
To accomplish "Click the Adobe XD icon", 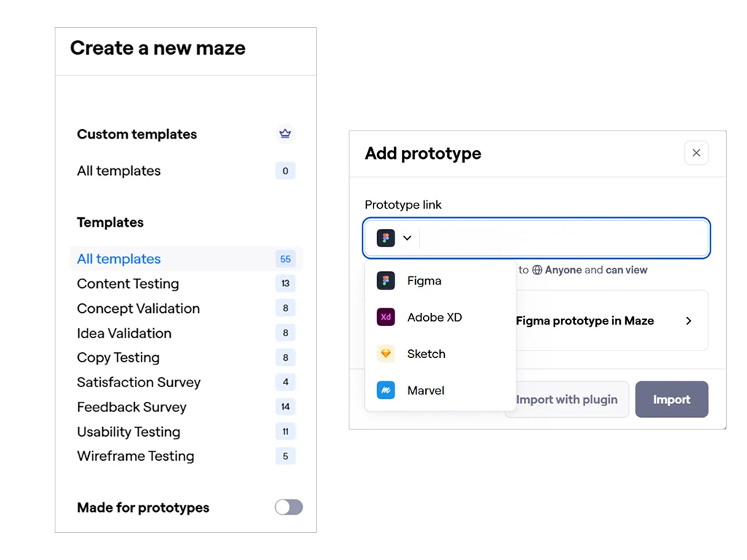I will 386,317.
